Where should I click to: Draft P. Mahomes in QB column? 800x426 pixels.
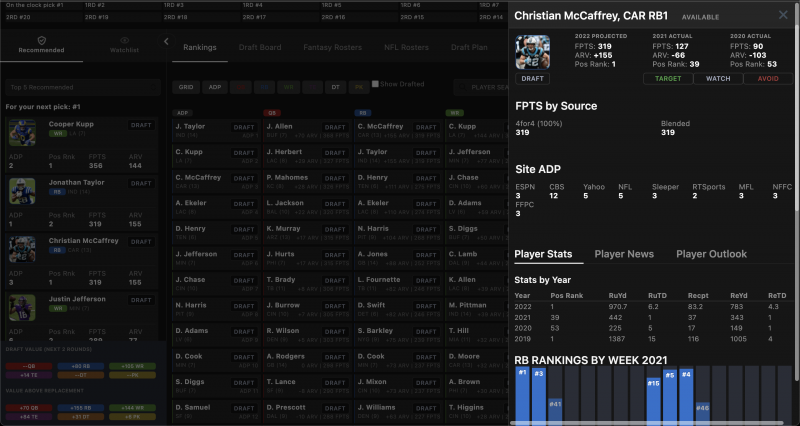[x=335, y=178]
